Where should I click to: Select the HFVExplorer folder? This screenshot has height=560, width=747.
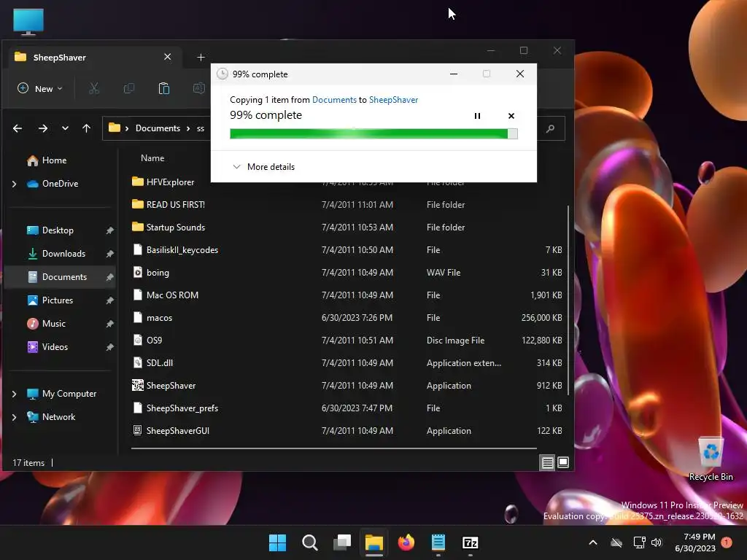tap(163, 182)
